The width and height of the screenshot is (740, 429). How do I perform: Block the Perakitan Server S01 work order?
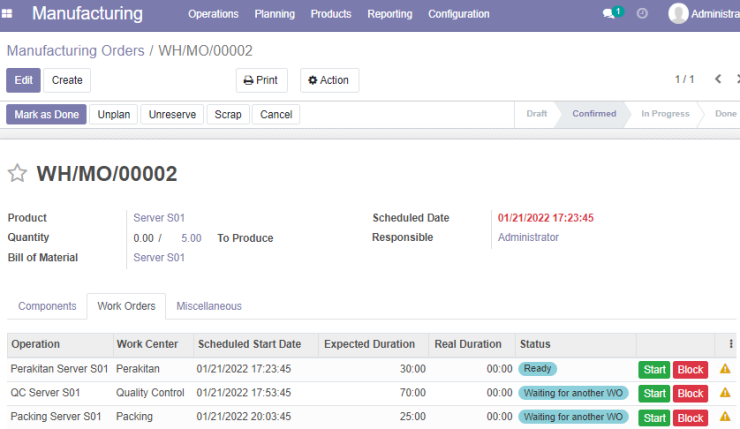(690, 370)
